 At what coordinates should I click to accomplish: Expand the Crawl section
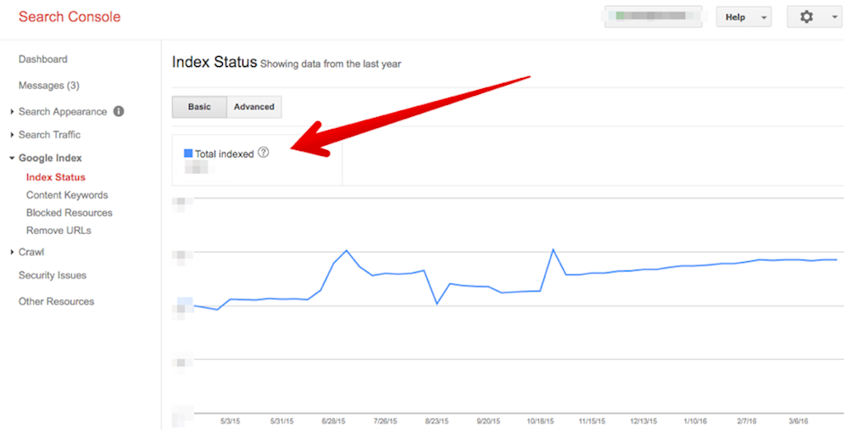pos(31,252)
